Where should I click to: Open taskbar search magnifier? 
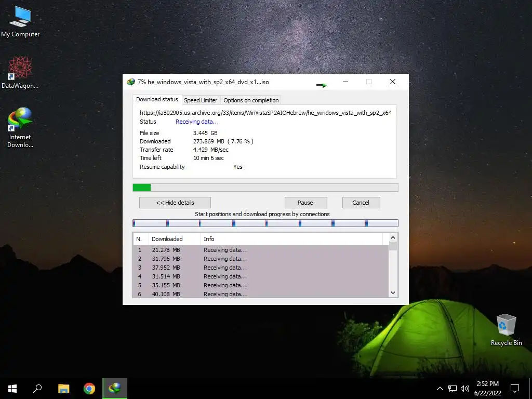(37, 389)
